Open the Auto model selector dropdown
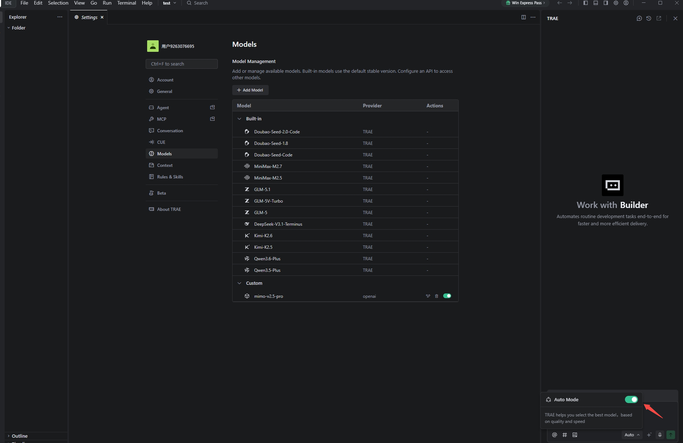The height and width of the screenshot is (443, 683). [x=632, y=435]
